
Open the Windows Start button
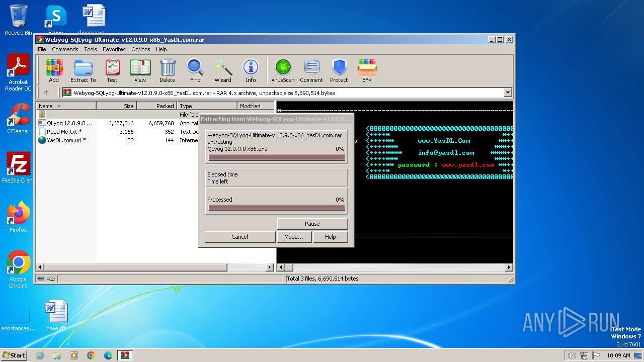pos(14,355)
